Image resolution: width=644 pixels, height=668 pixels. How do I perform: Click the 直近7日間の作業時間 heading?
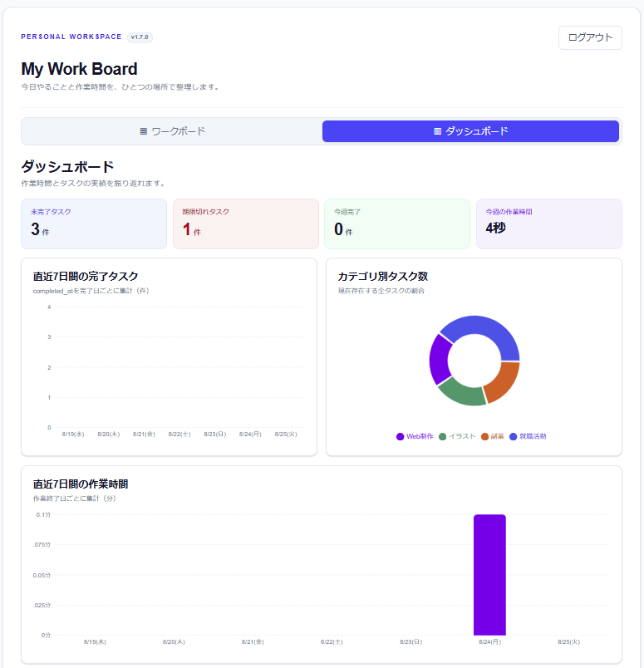(81, 484)
